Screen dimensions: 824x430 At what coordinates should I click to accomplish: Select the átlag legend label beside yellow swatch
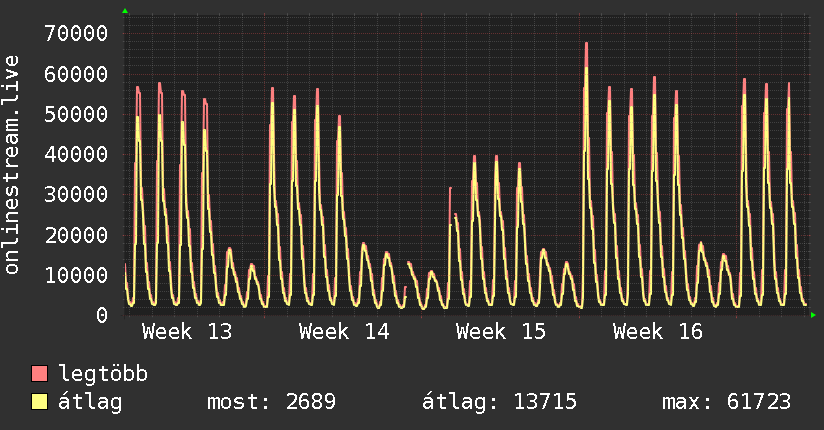coord(90,402)
